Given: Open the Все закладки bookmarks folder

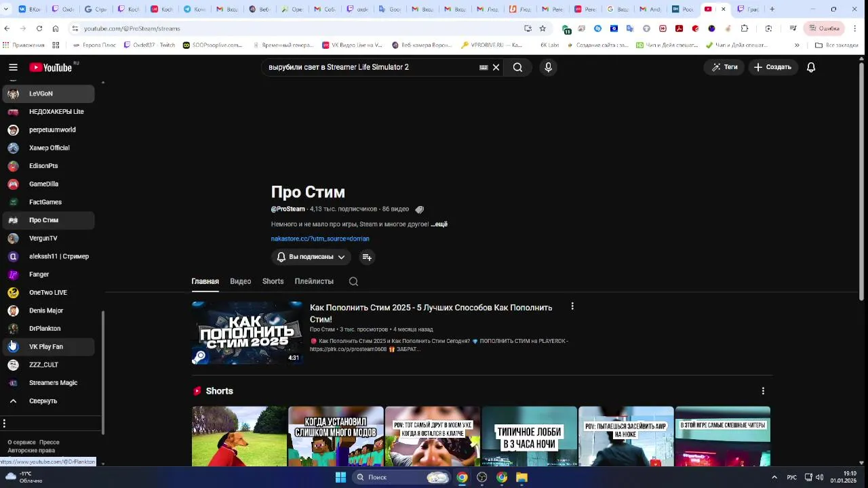Looking at the screenshot, I should pyautogui.click(x=836, y=45).
